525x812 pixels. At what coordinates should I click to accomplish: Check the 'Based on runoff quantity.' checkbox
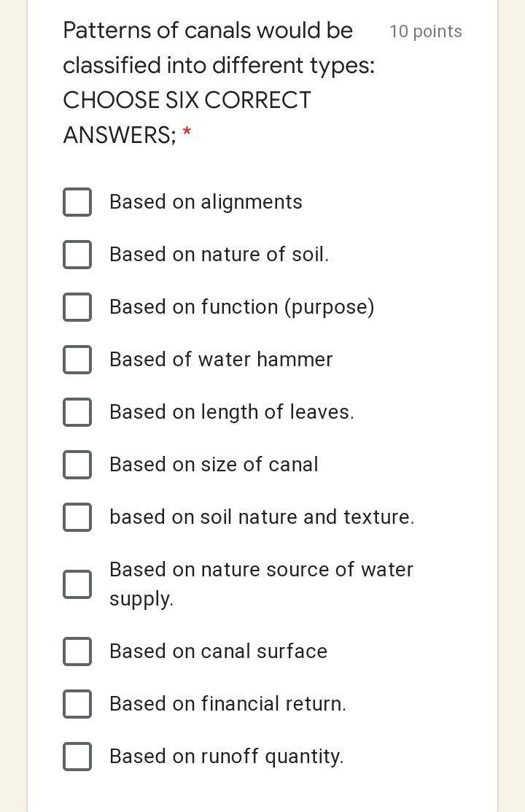click(x=77, y=757)
